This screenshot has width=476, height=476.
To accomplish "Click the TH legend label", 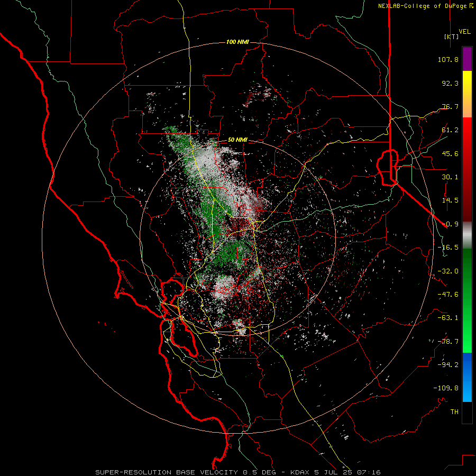I will pos(454,412).
